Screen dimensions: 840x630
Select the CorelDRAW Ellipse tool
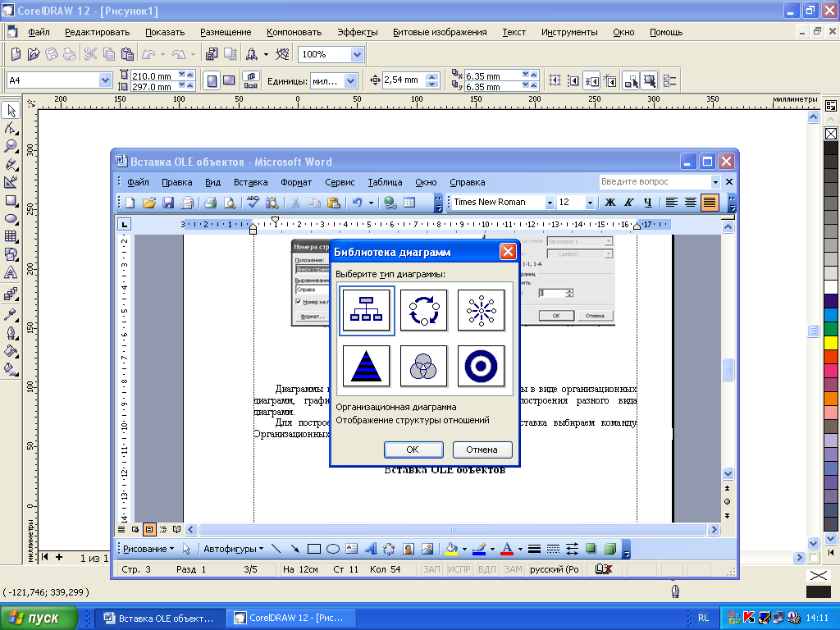pos(11,218)
